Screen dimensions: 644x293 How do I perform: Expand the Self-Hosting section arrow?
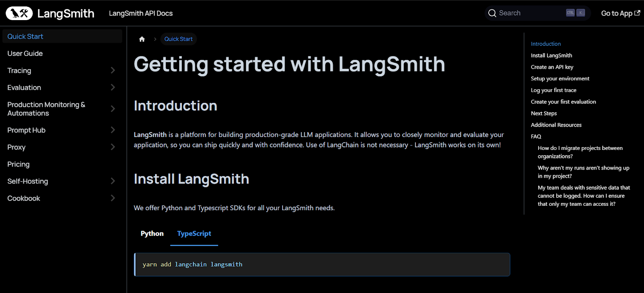113,181
